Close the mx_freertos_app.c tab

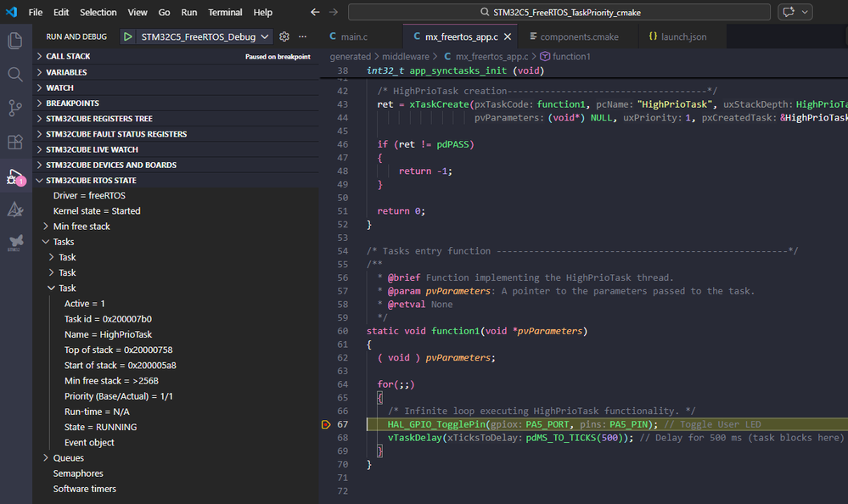click(x=508, y=36)
